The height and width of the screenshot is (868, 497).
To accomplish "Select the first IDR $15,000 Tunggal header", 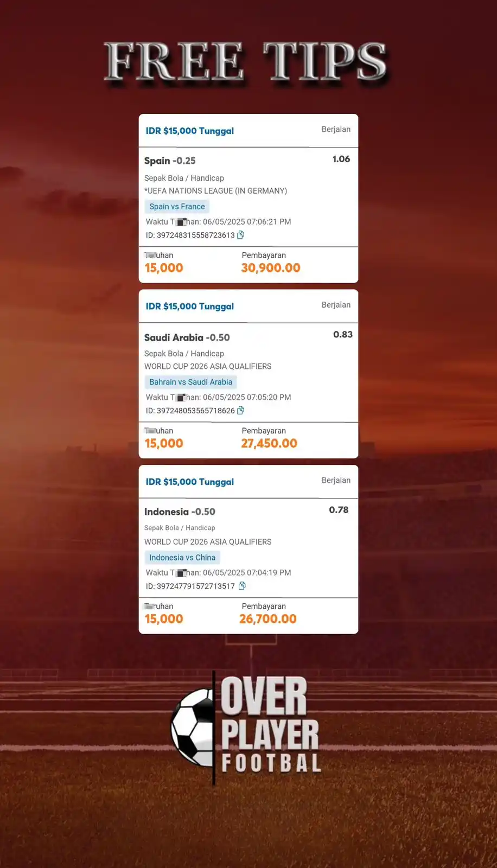I will (190, 131).
